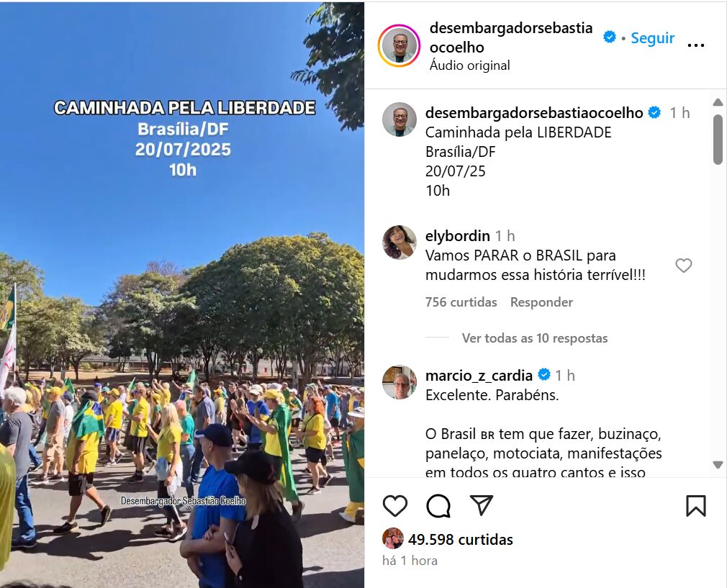
Task: Open comments via speech bubble icon
Action: tap(438, 505)
